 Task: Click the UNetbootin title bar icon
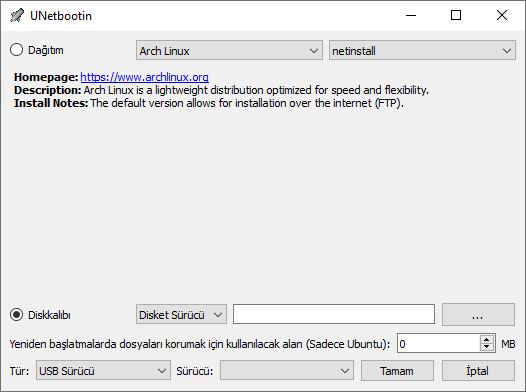pos(17,15)
